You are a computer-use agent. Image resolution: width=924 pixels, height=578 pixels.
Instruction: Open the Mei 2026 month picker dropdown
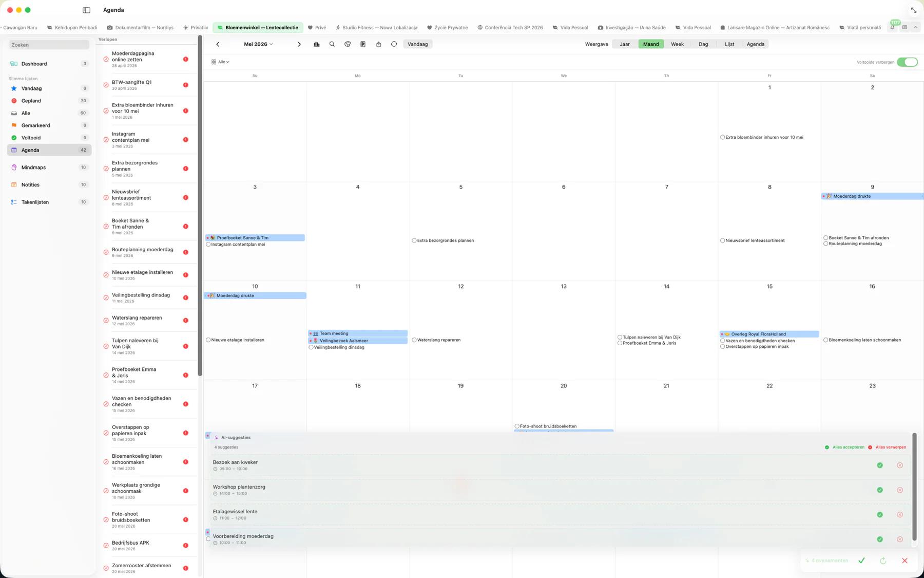pyautogui.click(x=258, y=44)
